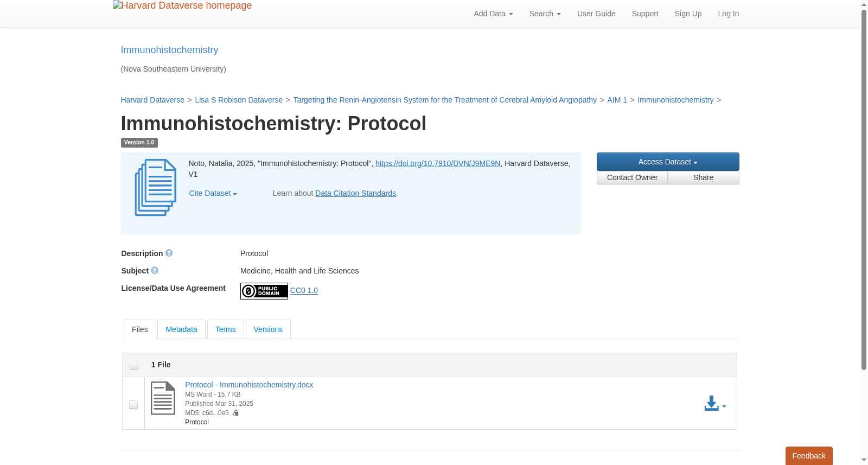Follow the CC0 1.0 license link
Image resolution: width=868 pixels, height=465 pixels.
point(304,290)
